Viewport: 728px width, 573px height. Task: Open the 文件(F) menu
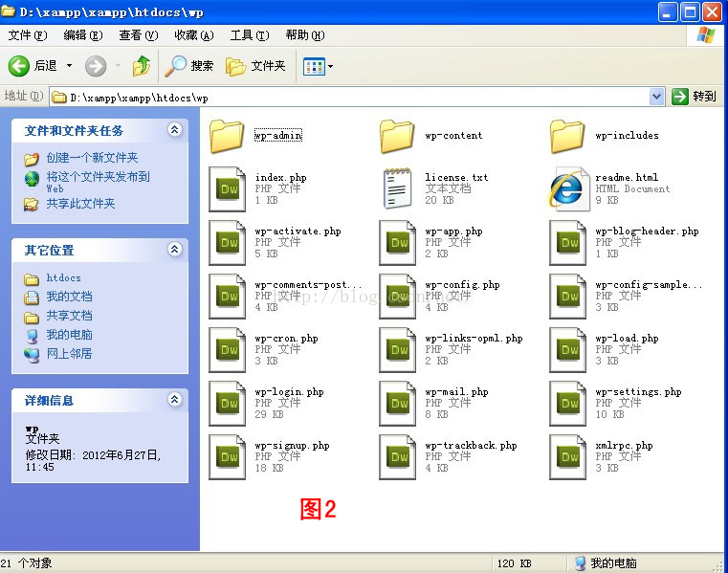(28, 35)
